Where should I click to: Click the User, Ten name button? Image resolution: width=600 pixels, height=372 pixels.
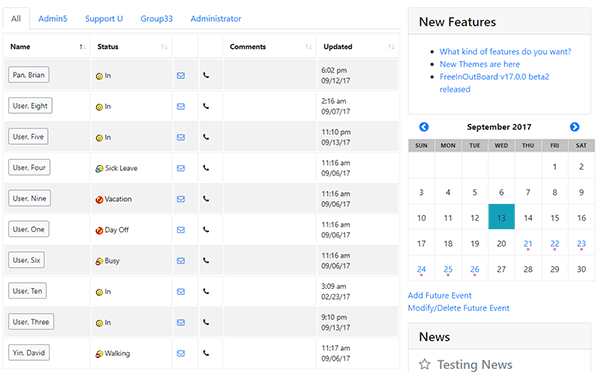pyautogui.click(x=28, y=291)
